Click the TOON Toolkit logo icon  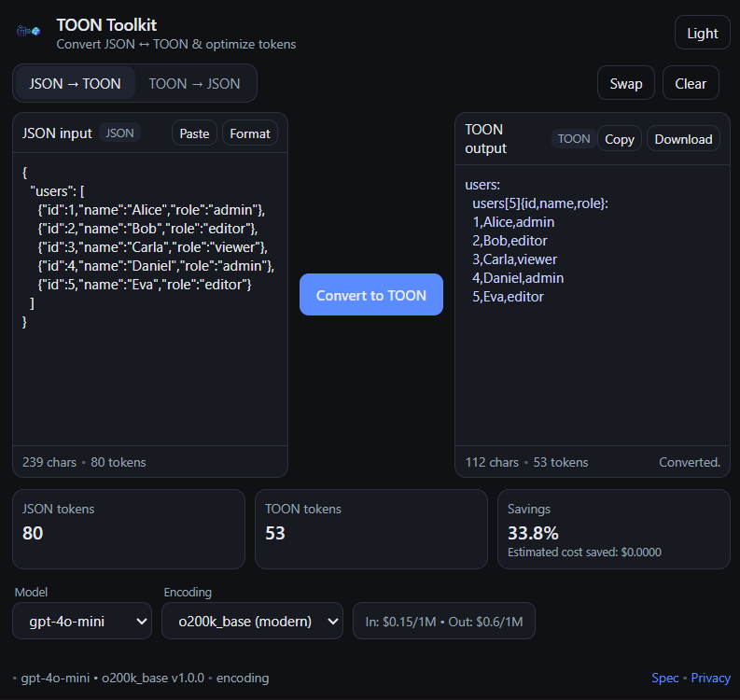(29, 32)
